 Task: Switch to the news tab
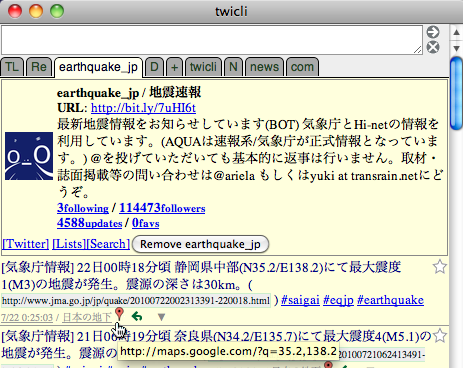coord(264,67)
